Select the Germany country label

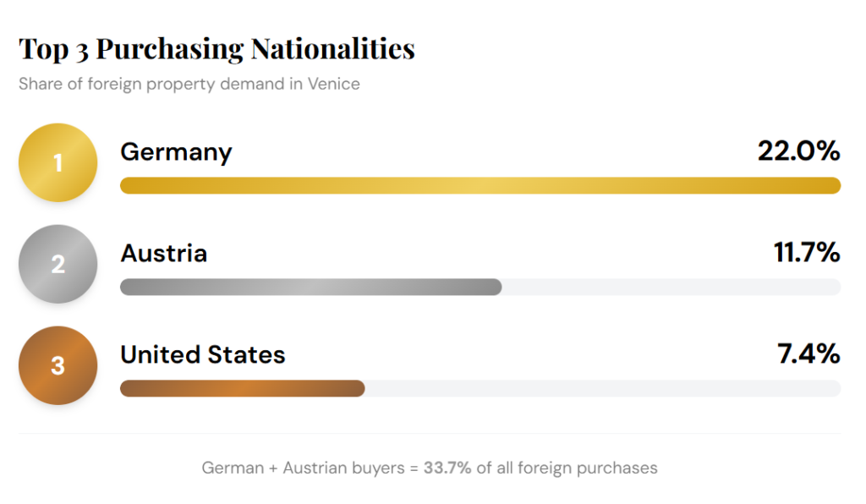click(176, 152)
